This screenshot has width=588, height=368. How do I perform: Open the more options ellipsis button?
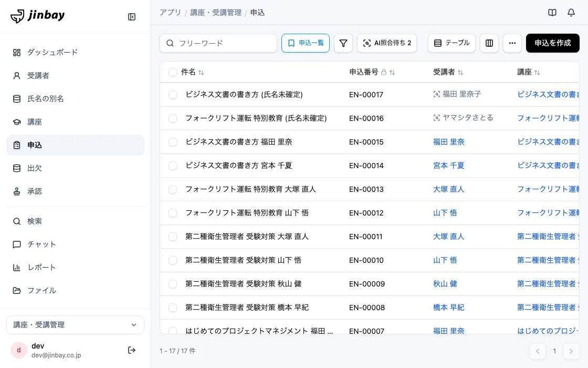[512, 43]
